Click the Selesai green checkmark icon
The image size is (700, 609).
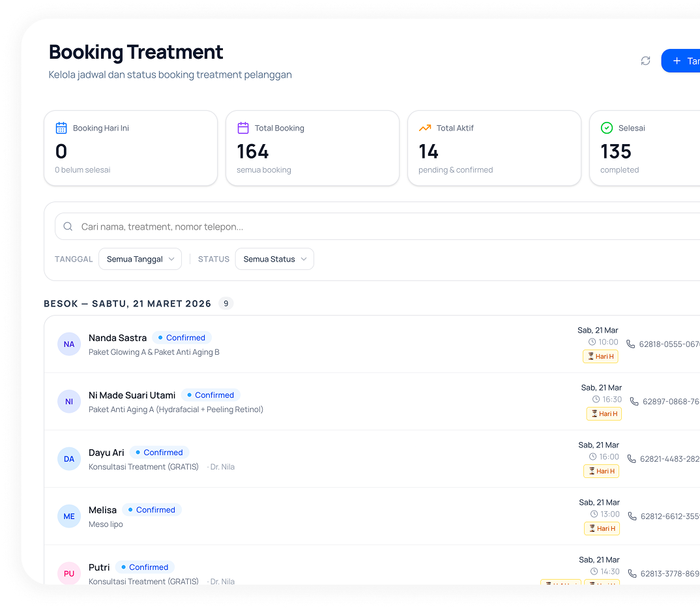607,128
